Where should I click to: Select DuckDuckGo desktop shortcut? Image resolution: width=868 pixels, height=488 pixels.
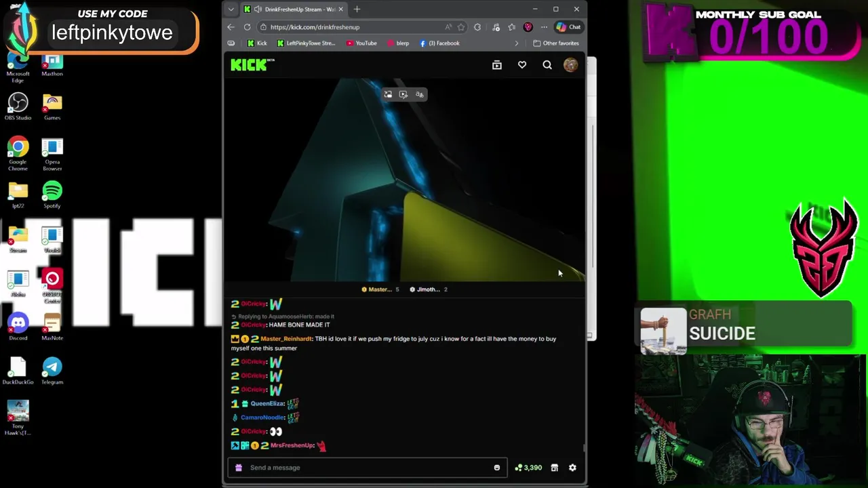coord(18,371)
